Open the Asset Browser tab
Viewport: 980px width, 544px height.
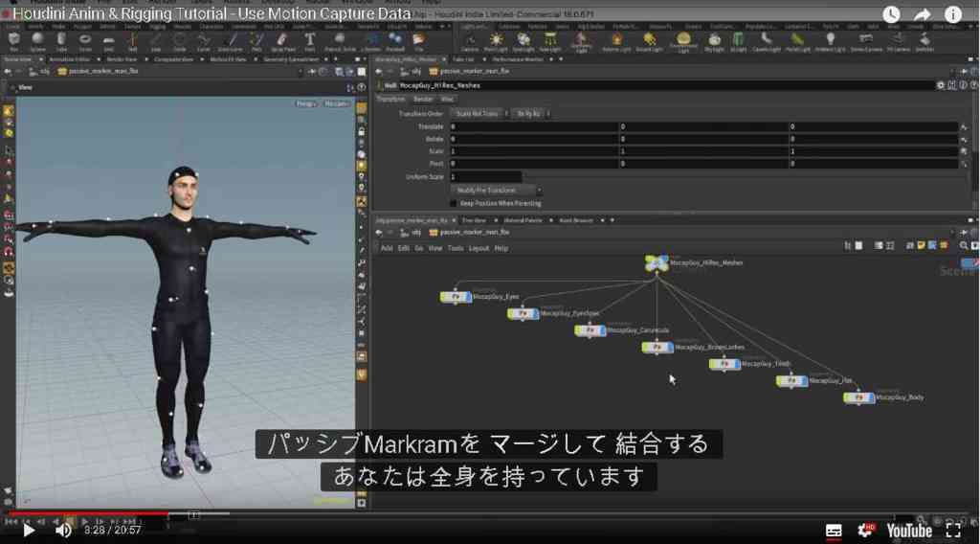(575, 220)
